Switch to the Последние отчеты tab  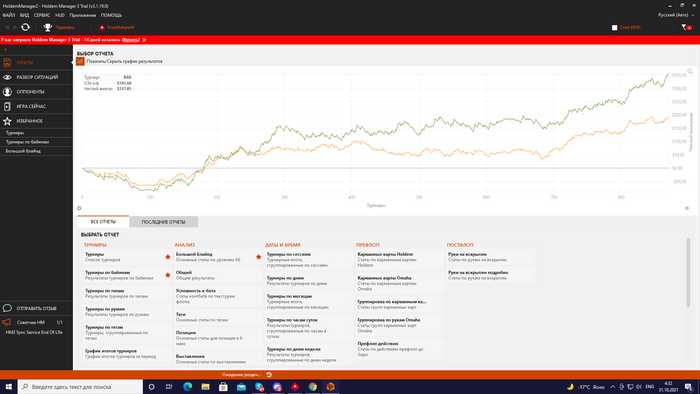(163, 222)
